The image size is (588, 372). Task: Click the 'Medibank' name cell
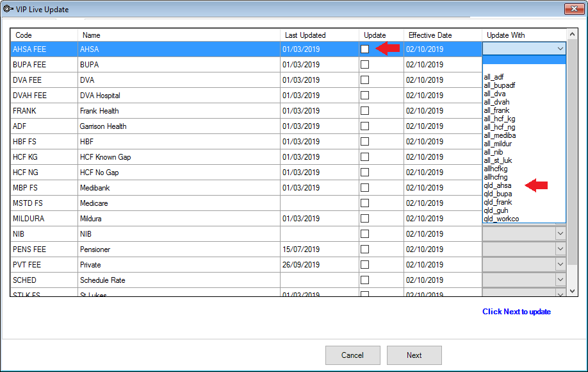coord(179,188)
